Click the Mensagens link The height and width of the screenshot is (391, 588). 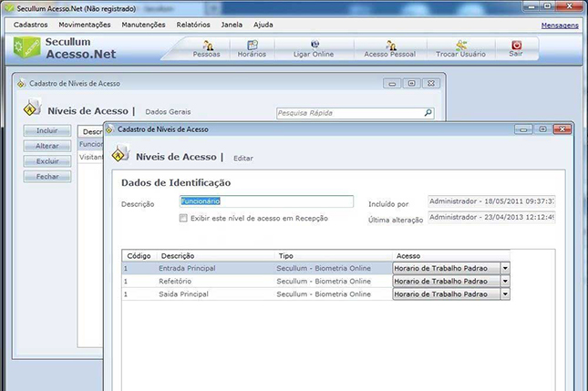tap(560, 26)
